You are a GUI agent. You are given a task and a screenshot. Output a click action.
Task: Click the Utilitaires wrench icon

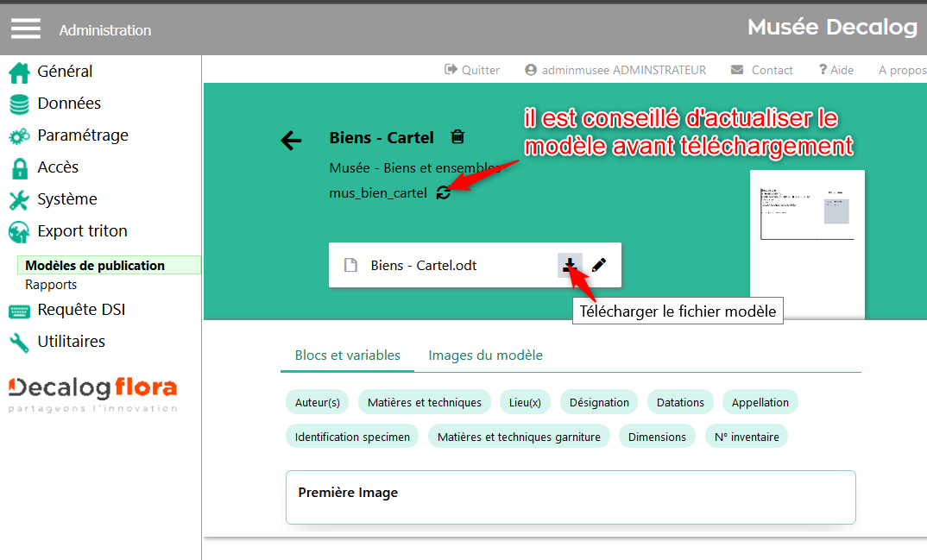click(x=19, y=343)
